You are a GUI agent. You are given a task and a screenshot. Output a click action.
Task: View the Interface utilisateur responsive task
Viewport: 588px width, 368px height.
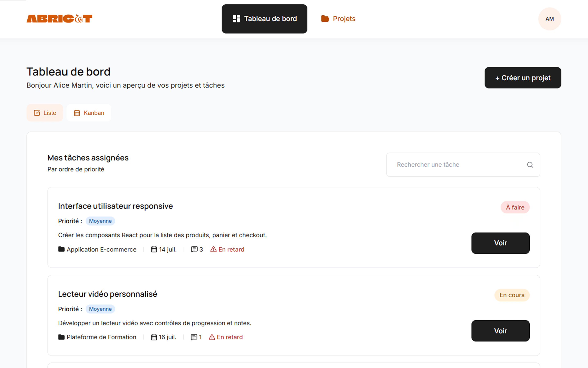500,243
